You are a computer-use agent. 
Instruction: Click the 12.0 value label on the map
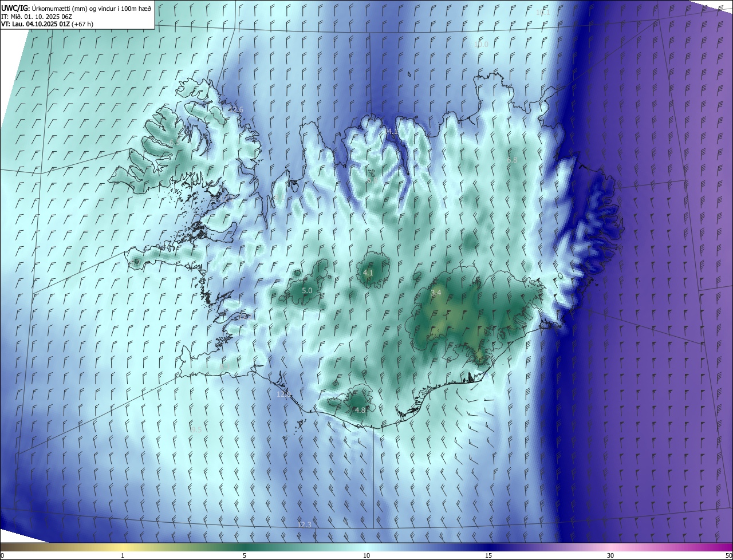coord(284,395)
